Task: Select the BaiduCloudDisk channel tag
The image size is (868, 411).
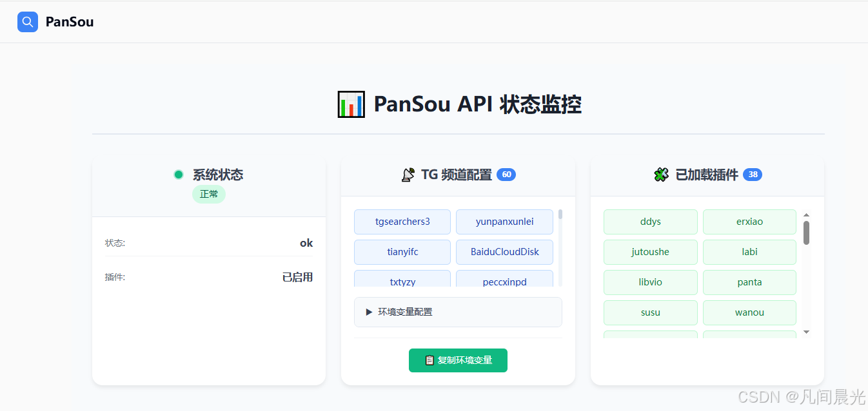Action: click(504, 252)
